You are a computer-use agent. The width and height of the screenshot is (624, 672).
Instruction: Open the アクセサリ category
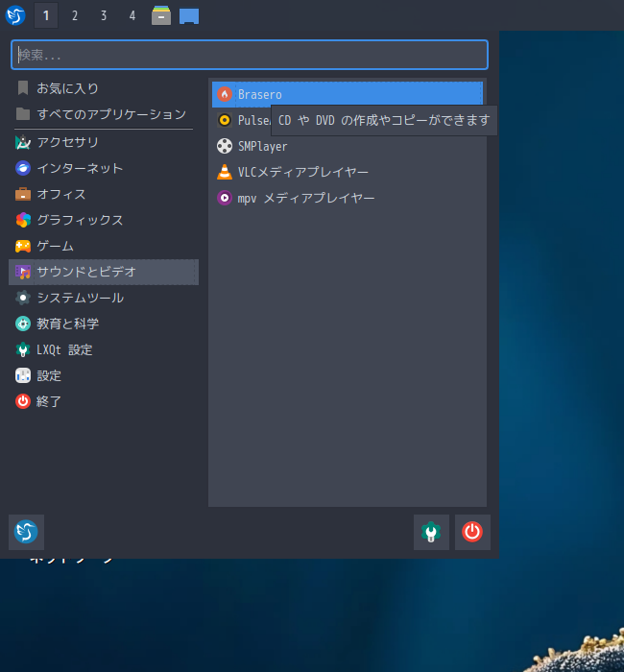[x=104, y=142]
